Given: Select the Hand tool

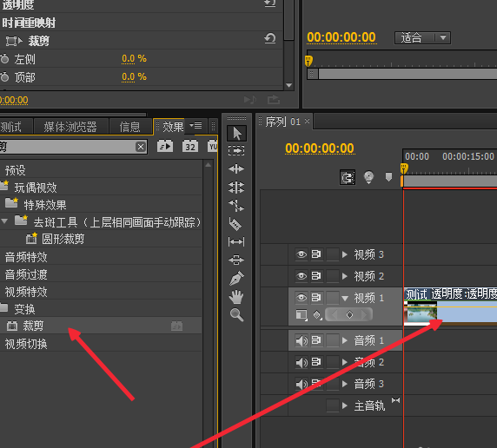Looking at the screenshot, I should [x=236, y=297].
